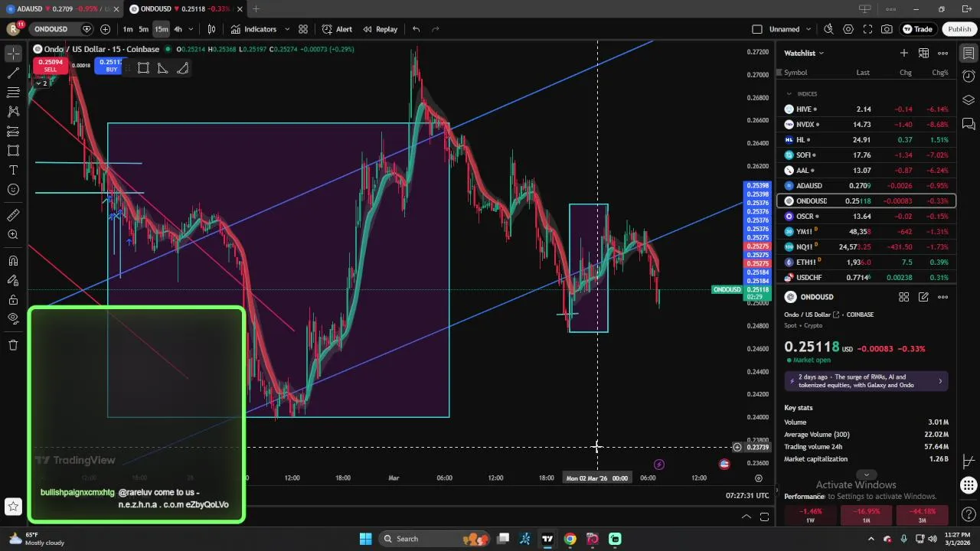Switch to the 4h timeframe
This screenshot has width=980, height=551.
point(178,29)
